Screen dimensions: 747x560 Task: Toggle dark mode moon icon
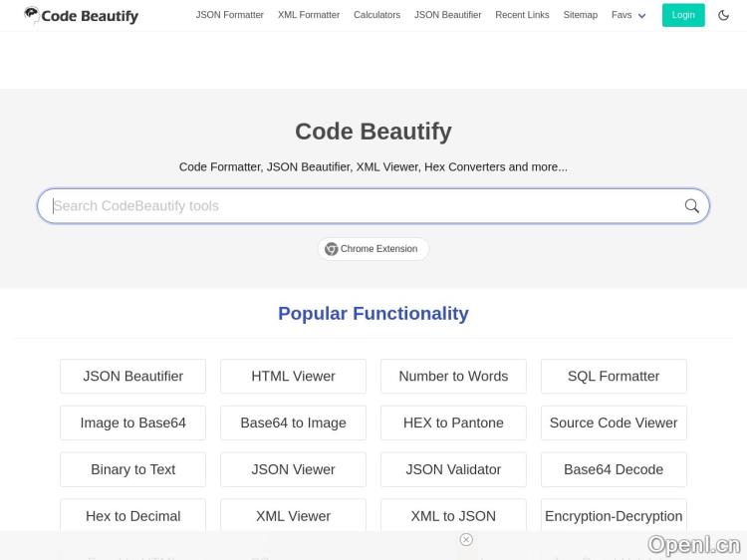[724, 15]
